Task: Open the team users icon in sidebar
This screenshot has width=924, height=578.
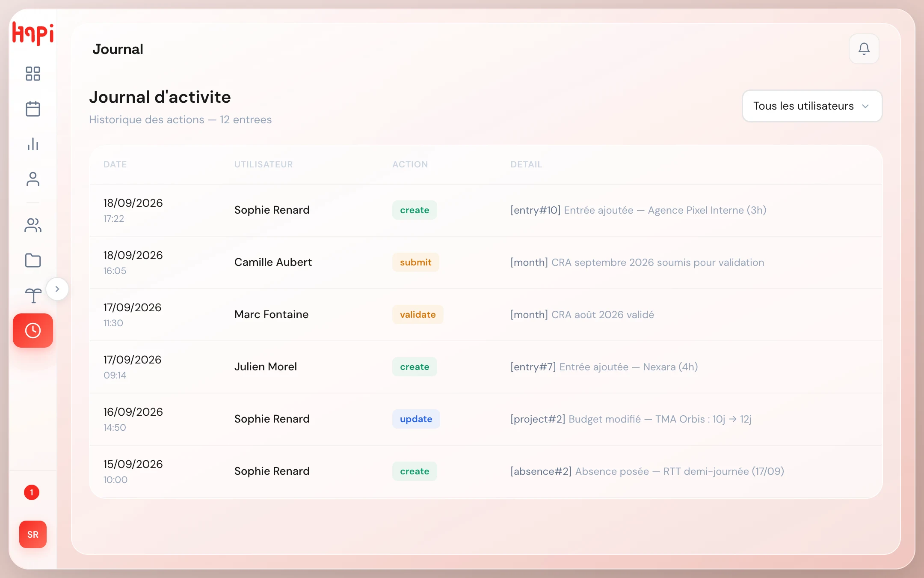Action: [x=33, y=225]
